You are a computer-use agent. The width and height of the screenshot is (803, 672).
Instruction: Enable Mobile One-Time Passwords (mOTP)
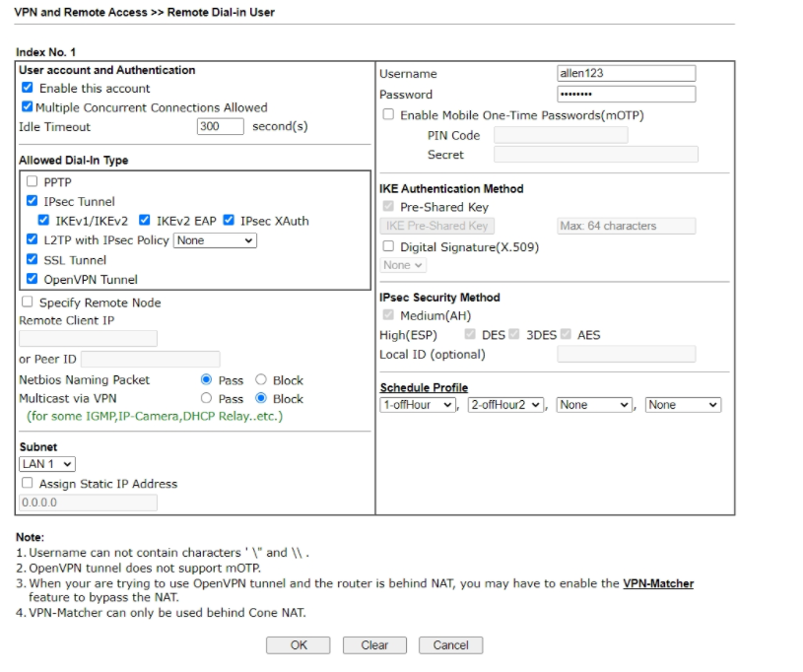point(388,115)
